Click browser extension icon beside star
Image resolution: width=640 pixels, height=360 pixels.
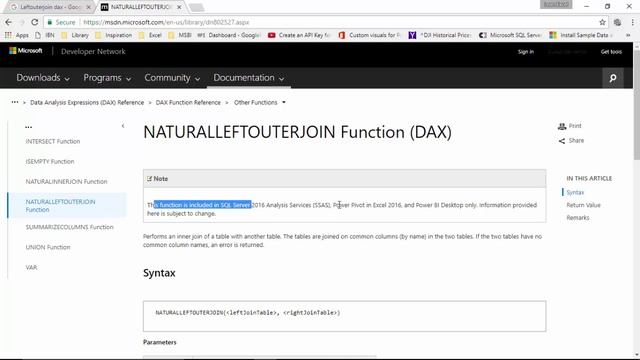(x=618, y=22)
